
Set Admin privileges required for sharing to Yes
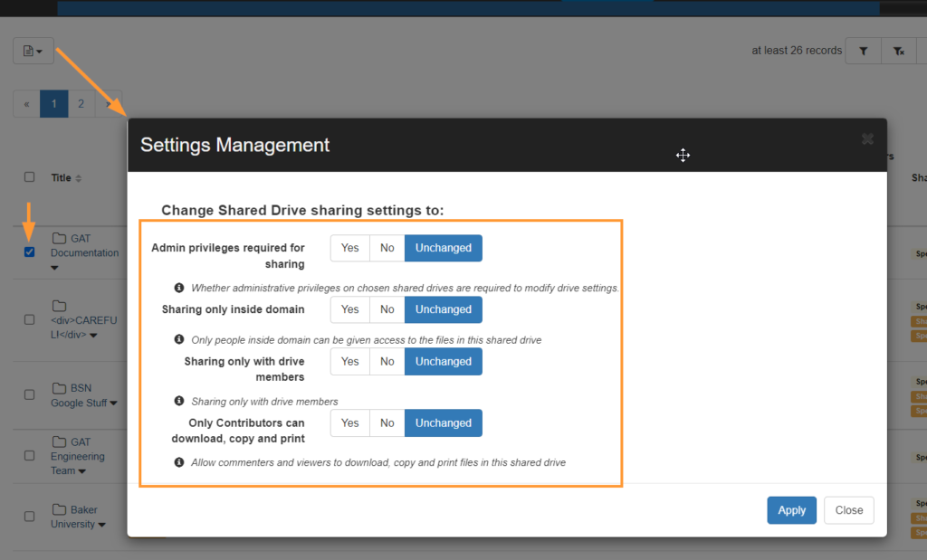pyautogui.click(x=349, y=248)
